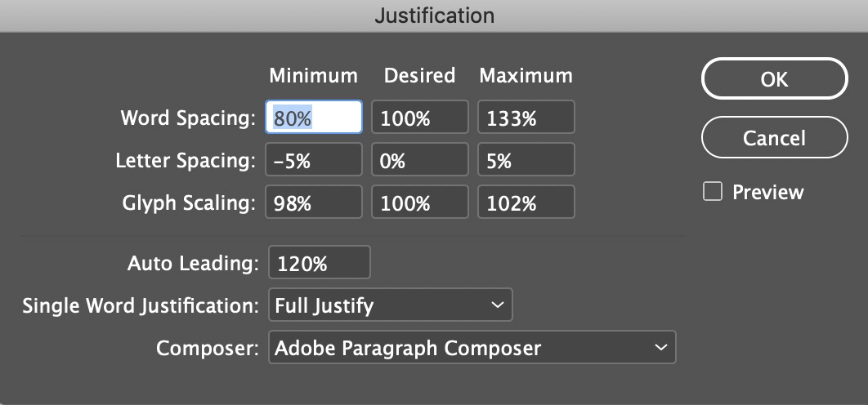Click the Justification dialog title bar
Viewport: 868px width, 405px height.
(x=434, y=16)
